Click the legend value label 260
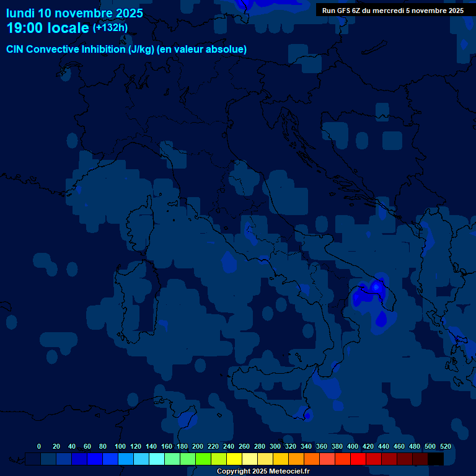Screen dimensions: 476x476 point(244,446)
